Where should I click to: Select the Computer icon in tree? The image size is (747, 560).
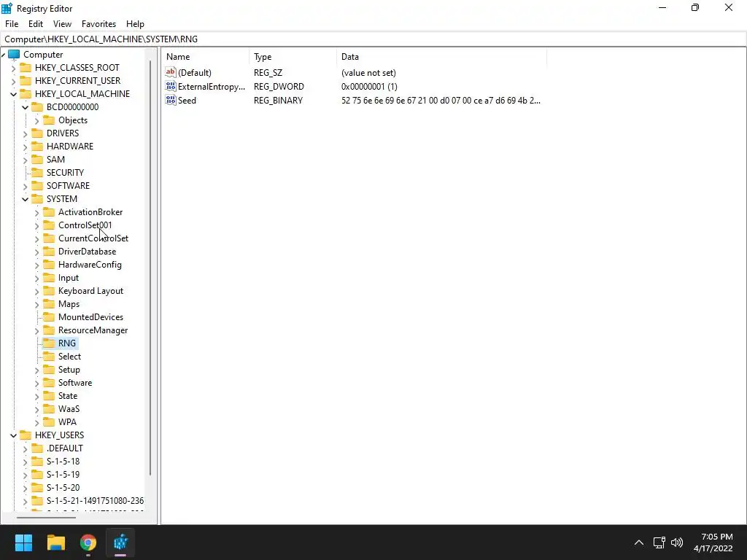(x=15, y=54)
